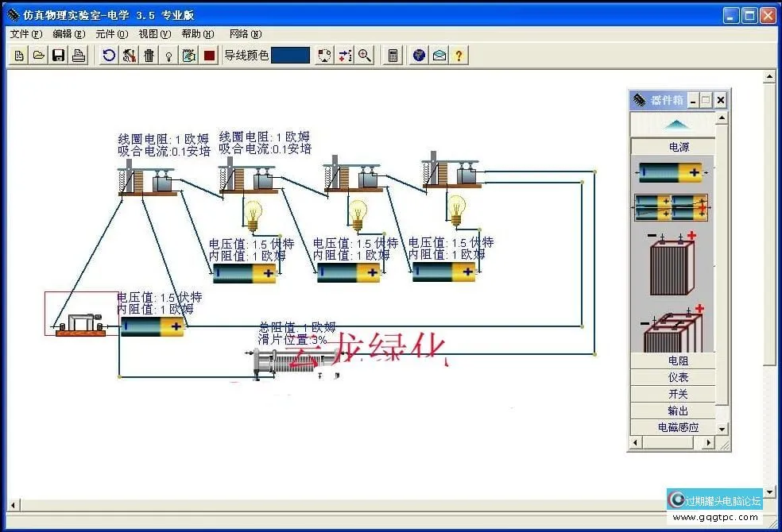Toggle the key switch on the circuit
This screenshot has width=782, height=532.
coord(76,324)
